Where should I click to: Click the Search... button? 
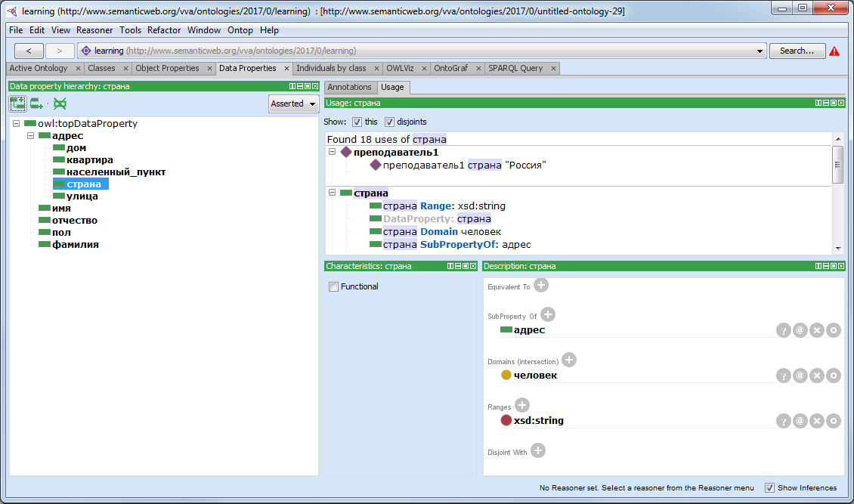(x=797, y=51)
